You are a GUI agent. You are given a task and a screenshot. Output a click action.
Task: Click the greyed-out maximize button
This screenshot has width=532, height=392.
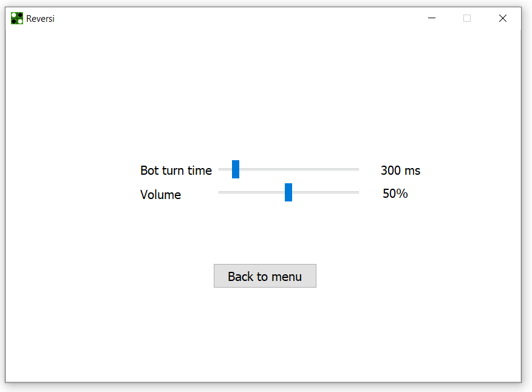(467, 18)
